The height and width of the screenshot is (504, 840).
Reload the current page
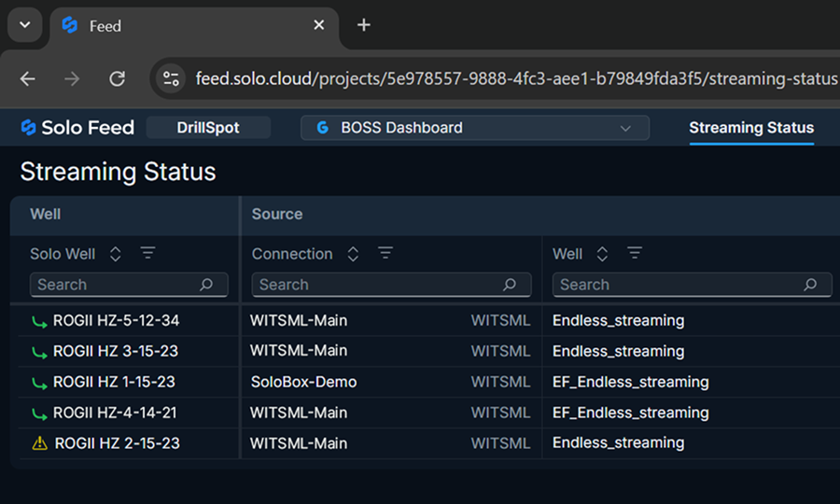[117, 78]
